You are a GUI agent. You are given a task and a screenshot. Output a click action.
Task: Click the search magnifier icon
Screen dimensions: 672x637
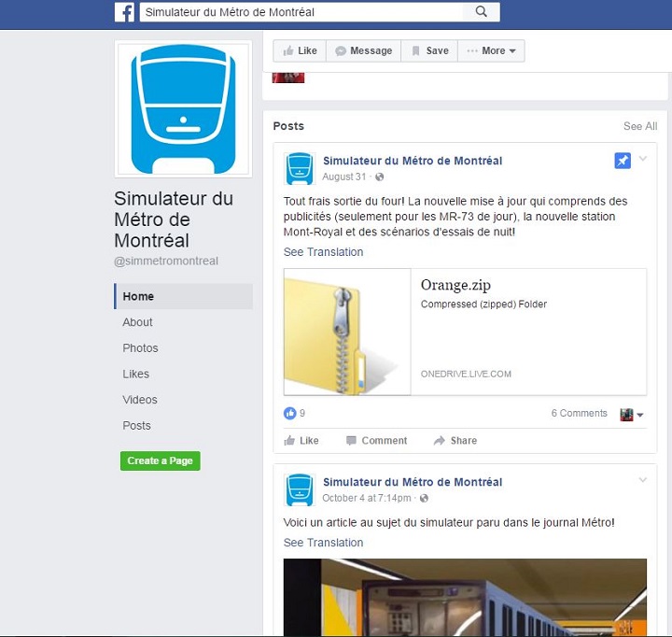(482, 11)
